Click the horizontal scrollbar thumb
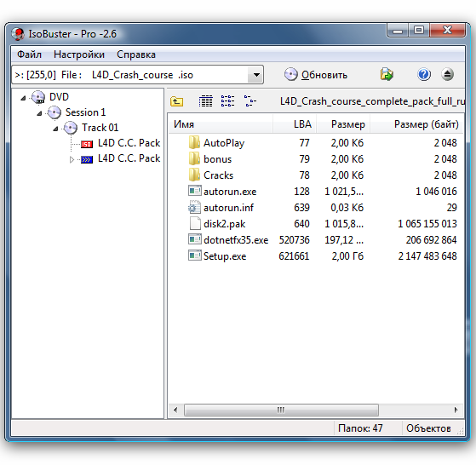The width and height of the screenshot is (476, 465). tap(281, 410)
